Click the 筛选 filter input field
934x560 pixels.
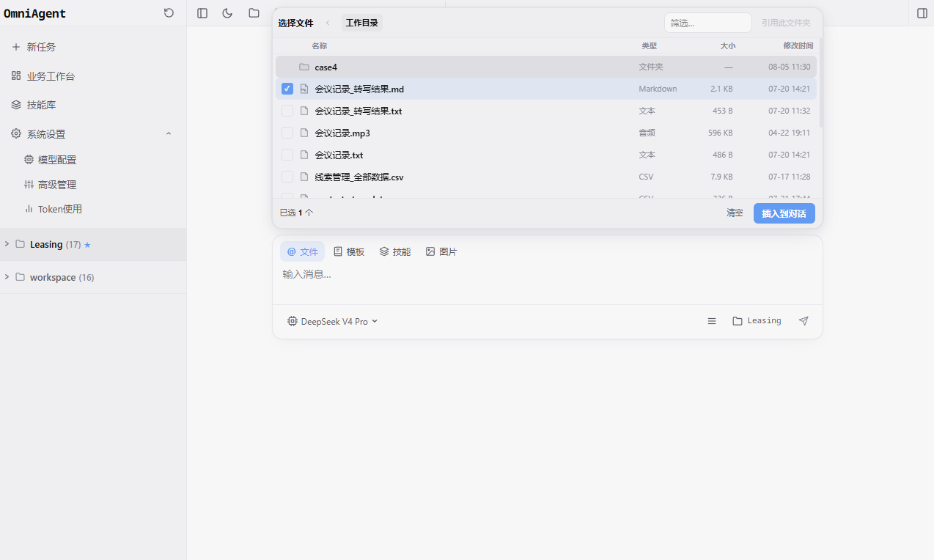(x=707, y=23)
